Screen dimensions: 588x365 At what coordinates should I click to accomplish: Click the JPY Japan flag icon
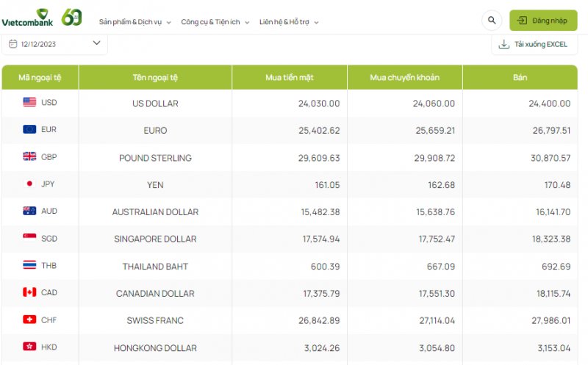(x=29, y=184)
